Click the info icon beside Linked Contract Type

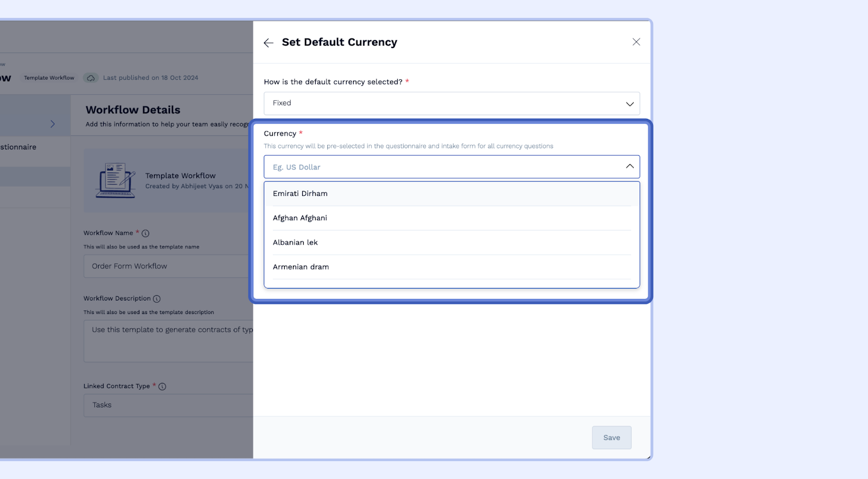point(162,387)
